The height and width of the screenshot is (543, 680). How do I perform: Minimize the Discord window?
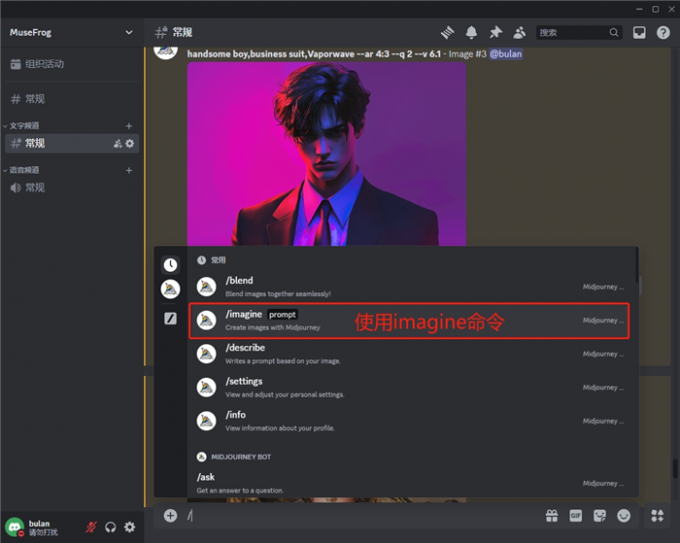point(639,9)
